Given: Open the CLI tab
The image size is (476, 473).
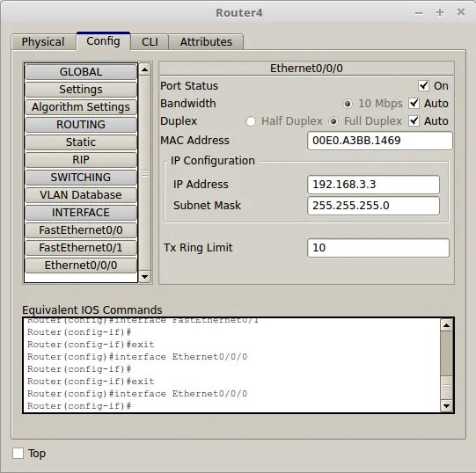Looking at the screenshot, I should (x=150, y=41).
